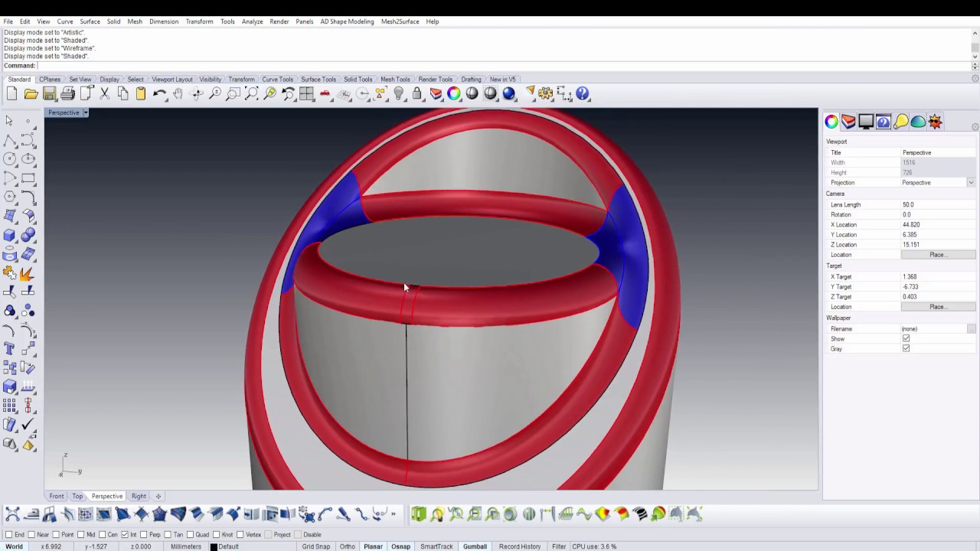This screenshot has width=980, height=551.
Task: Click the Explode icon in left toolbar
Action: 28,273
